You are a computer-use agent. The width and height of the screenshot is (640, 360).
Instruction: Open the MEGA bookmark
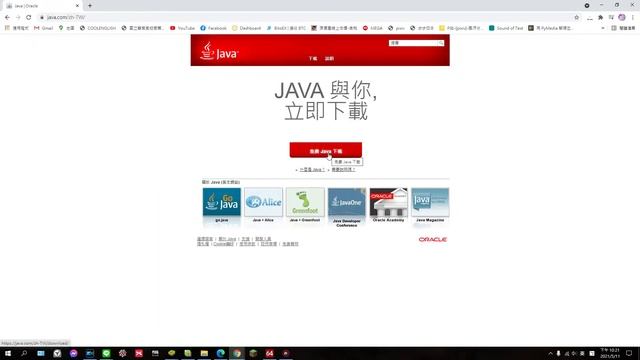pyautogui.click(x=373, y=28)
